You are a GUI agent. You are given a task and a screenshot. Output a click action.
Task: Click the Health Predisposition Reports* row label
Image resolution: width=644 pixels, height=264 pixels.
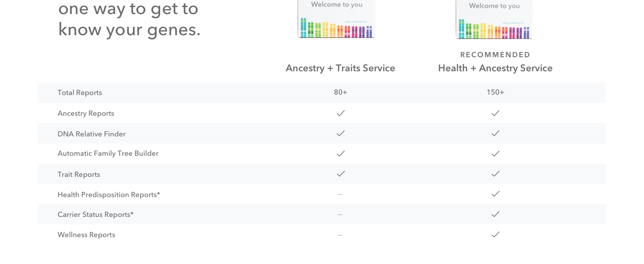click(x=109, y=195)
